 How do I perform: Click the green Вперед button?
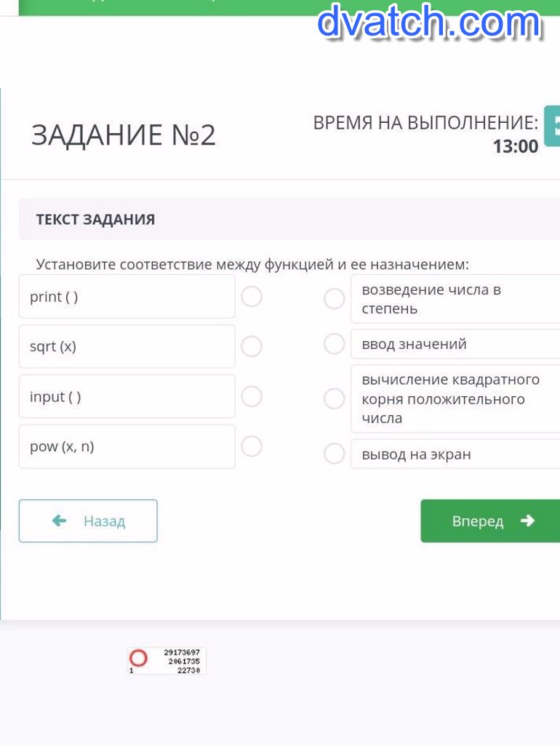click(489, 521)
